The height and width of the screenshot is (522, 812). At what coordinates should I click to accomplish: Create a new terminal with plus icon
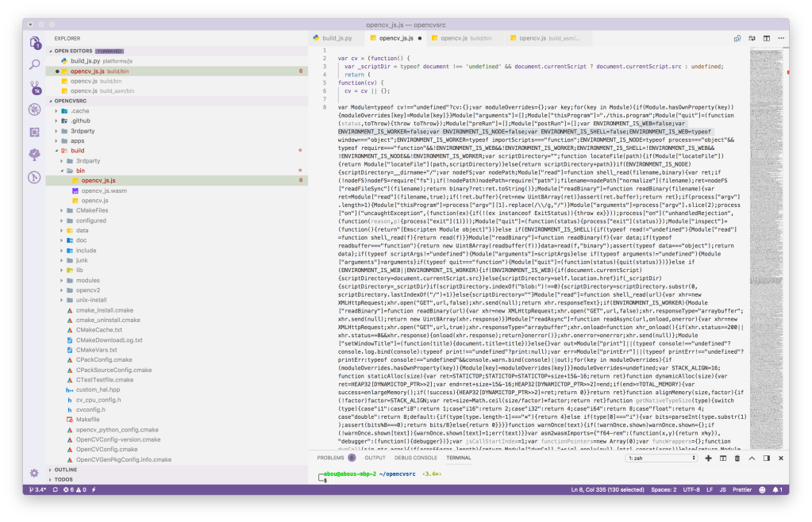(710, 458)
